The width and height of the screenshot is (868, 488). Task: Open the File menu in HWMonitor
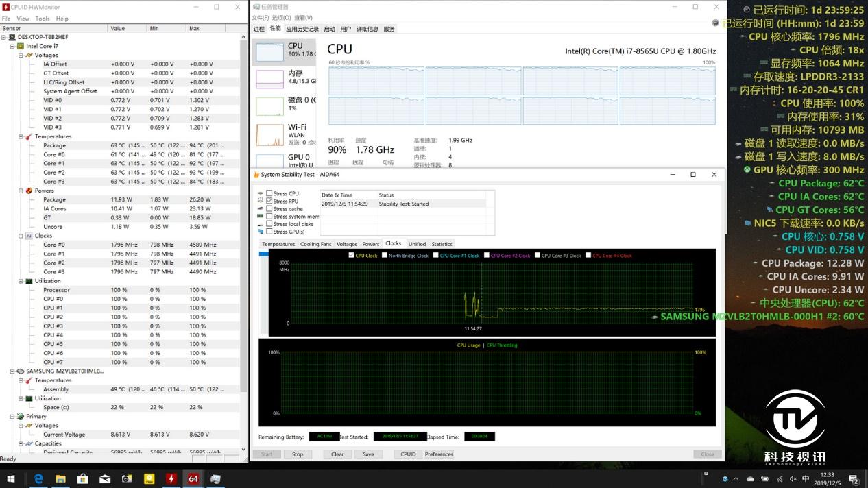click(x=7, y=19)
